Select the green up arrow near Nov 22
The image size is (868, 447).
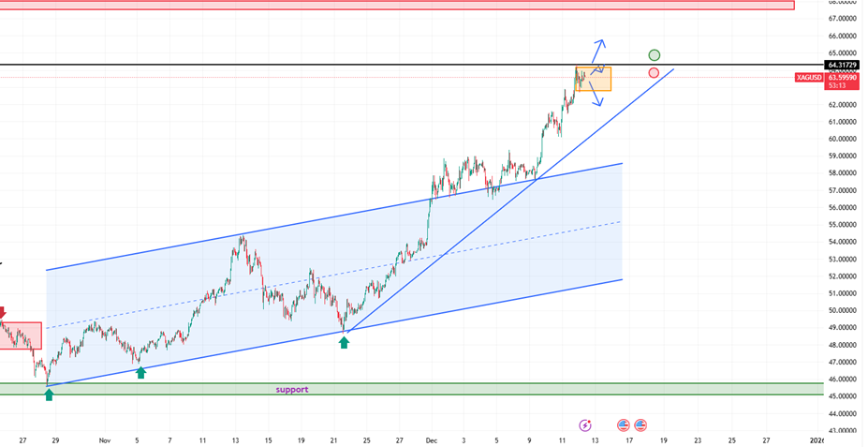click(344, 343)
